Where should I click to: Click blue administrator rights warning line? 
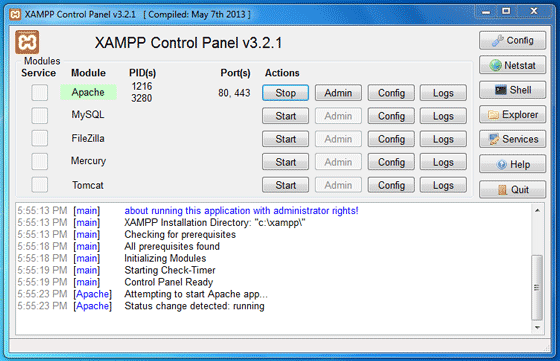click(241, 211)
